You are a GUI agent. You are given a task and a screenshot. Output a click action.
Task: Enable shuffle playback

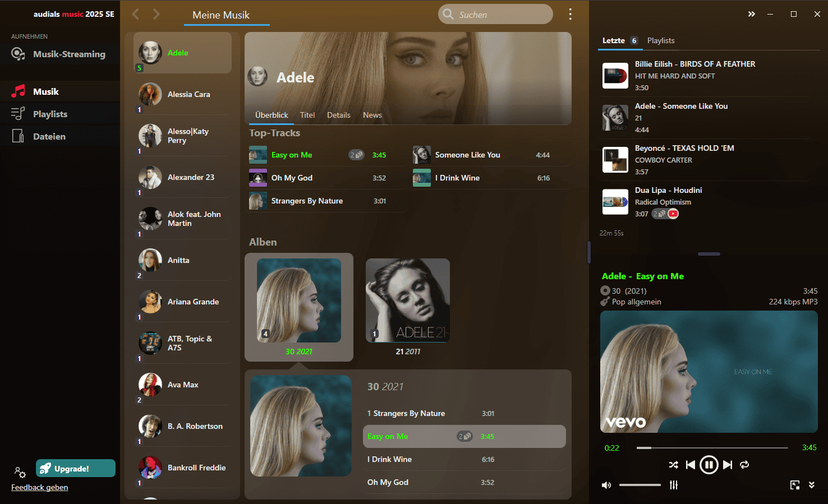point(674,465)
